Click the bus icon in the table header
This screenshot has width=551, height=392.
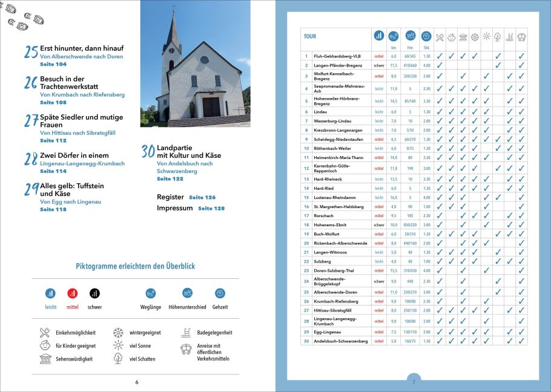coord(521,36)
